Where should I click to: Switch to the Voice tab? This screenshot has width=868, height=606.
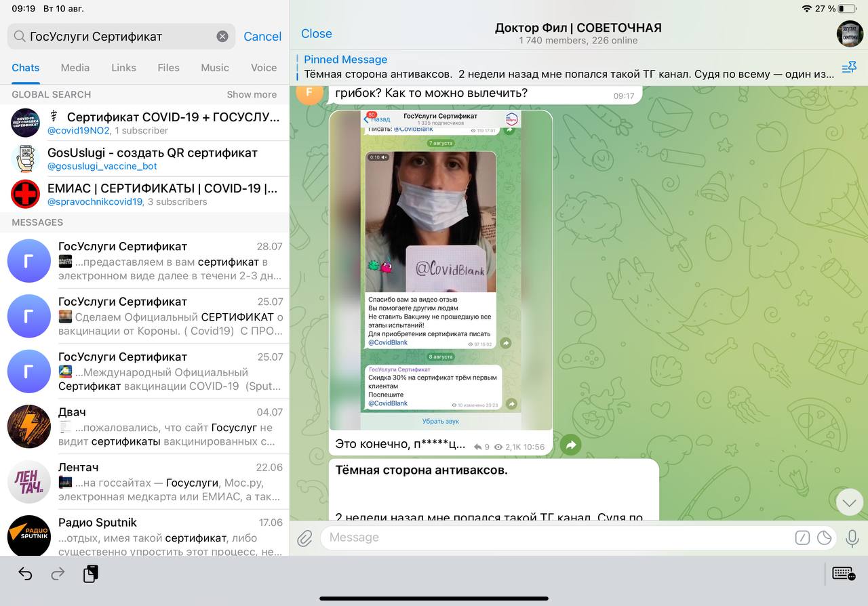(x=264, y=68)
